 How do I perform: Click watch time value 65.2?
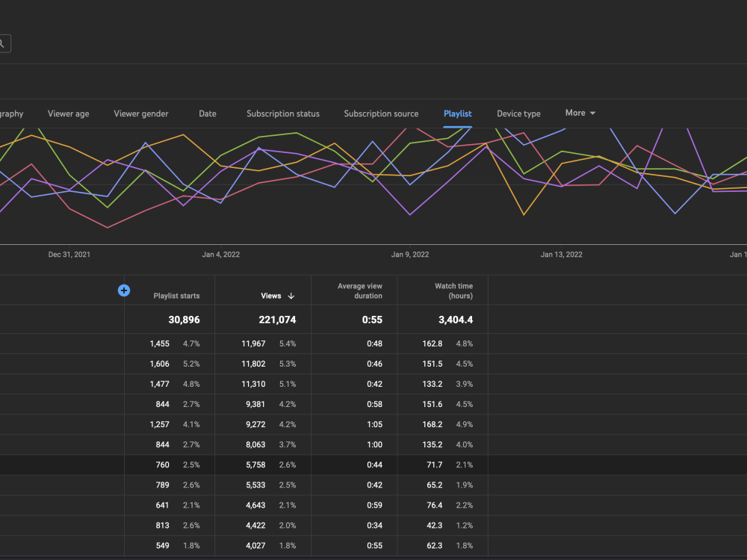coord(435,485)
